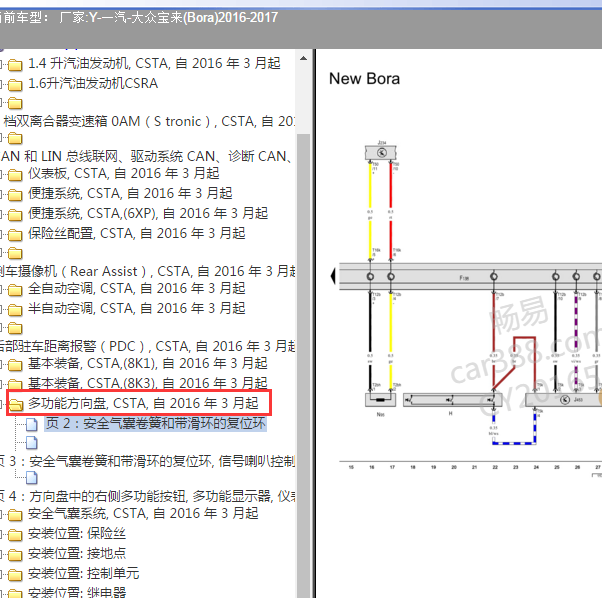Image resolution: width=602 pixels, height=598 pixels.
Task: Click tree scrollbar up arrow
Action: click(x=303, y=59)
